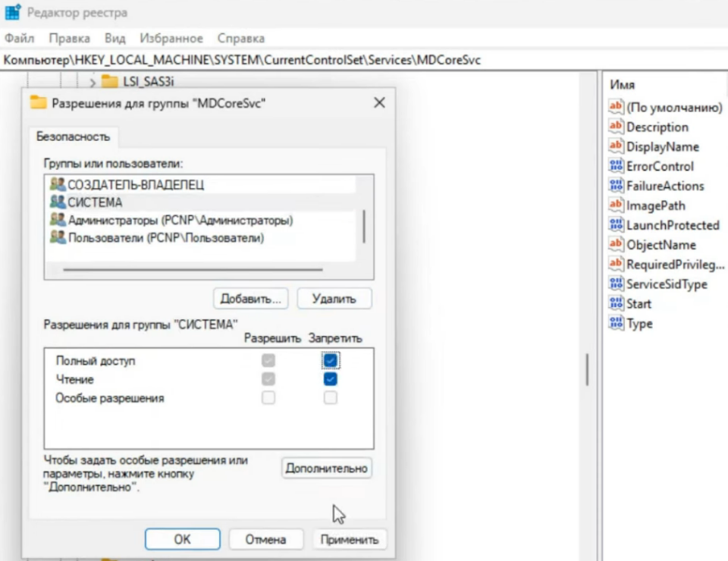
Task: Expand the LSI_SAS3i tree node
Action: (x=93, y=81)
